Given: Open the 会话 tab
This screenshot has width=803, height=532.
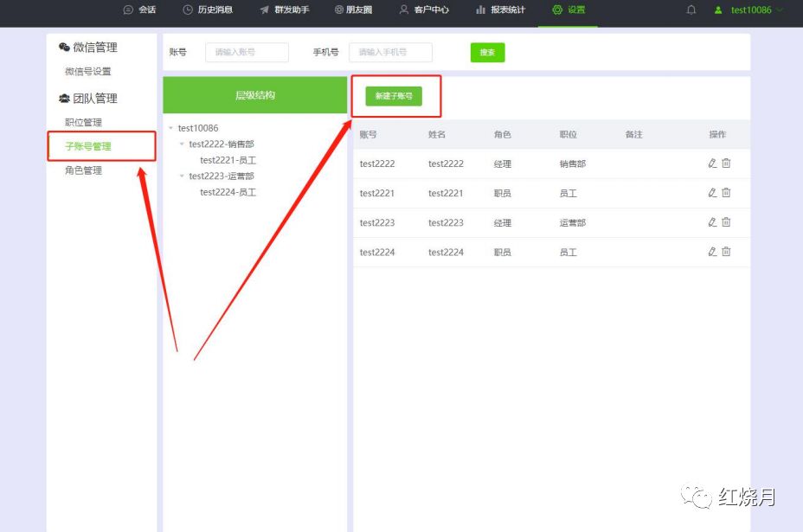Looking at the screenshot, I should coord(140,10).
